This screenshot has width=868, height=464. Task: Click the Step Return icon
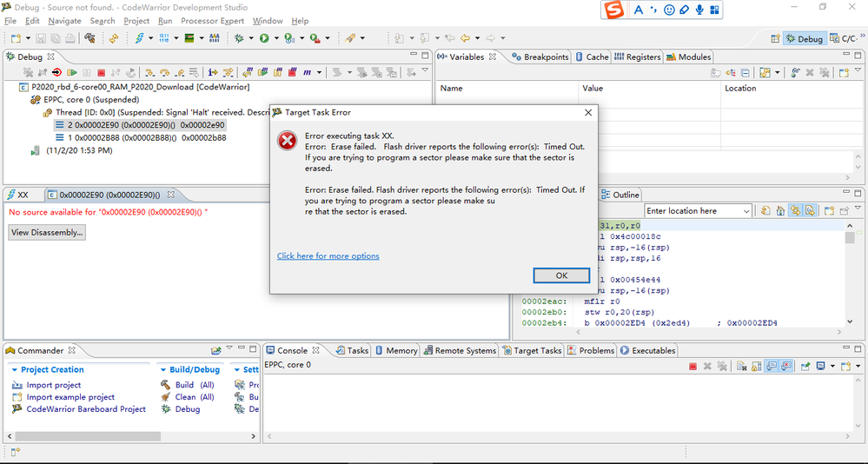pyautogui.click(x=179, y=72)
